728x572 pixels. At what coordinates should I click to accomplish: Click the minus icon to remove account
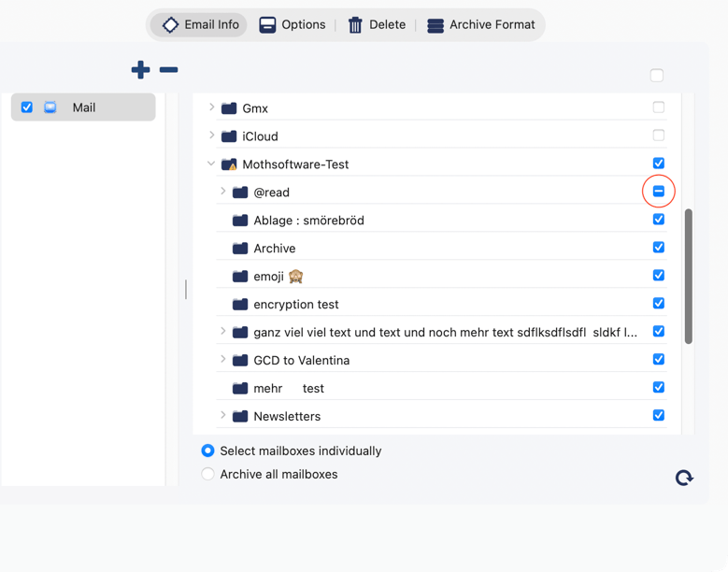point(168,70)
